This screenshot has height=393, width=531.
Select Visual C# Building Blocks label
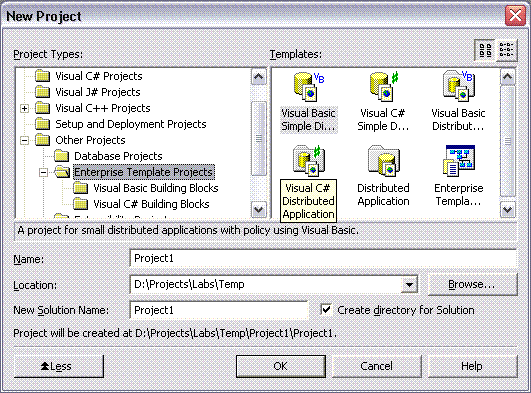click(x=151, y=204)
